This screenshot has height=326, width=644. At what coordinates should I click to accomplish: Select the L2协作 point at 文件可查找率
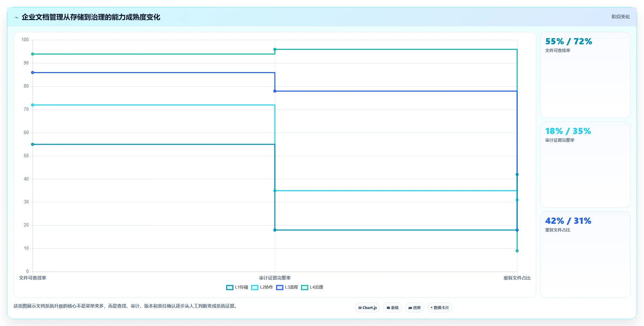33,105
